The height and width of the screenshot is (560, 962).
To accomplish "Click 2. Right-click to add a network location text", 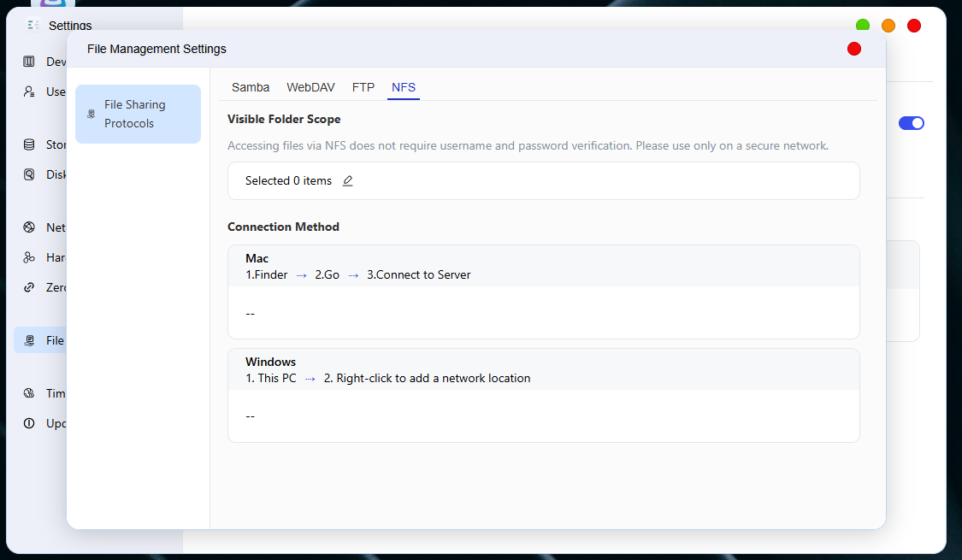I will tap(427, 379).
